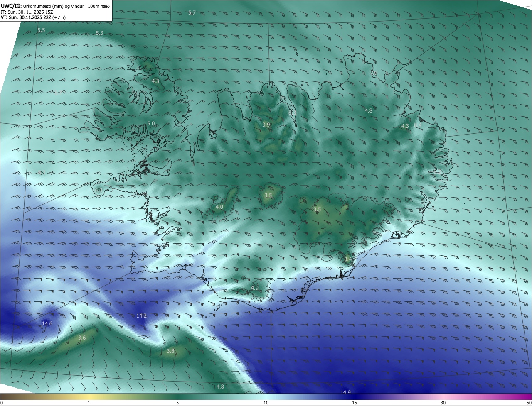Screen dimensions: 532x406
Task: Click the 4.3 value over the Westfjords peninsula
Action: (155, 81)
